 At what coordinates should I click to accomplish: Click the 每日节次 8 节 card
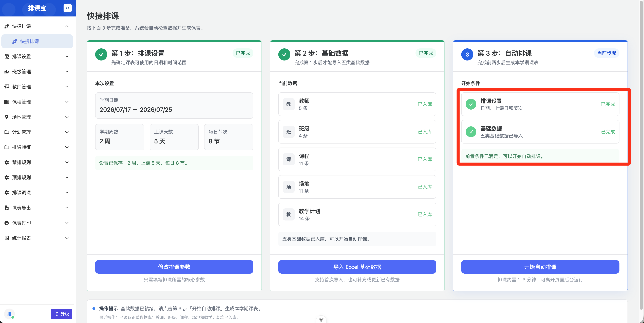click(229, 137)
